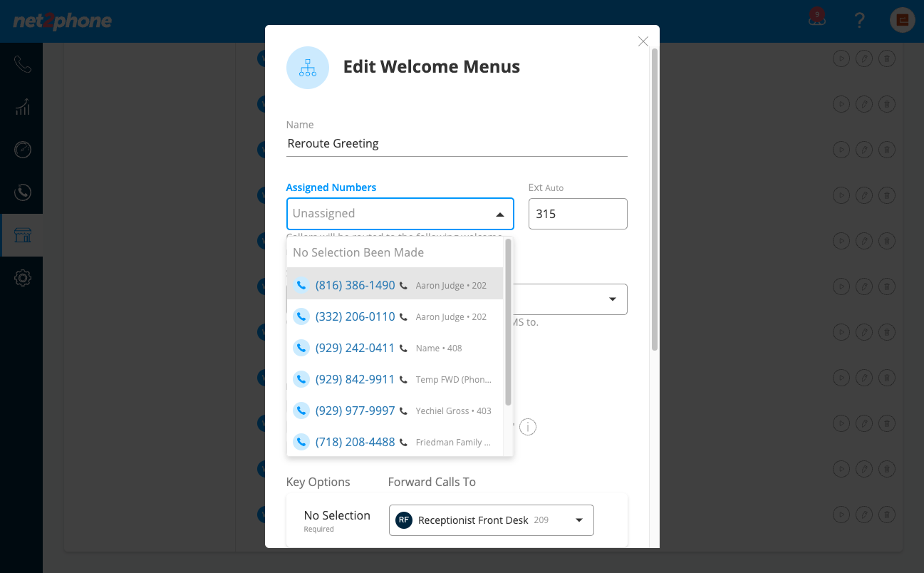Select number (929) 977-9997

tap(395, 411)
